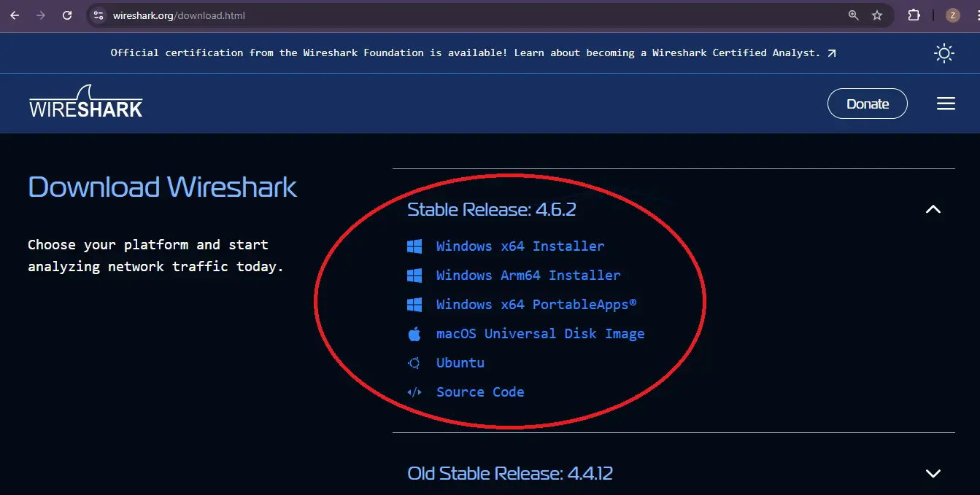Open the hamburger navigation menu
This screenshot has width=980, height=495.
946,104
